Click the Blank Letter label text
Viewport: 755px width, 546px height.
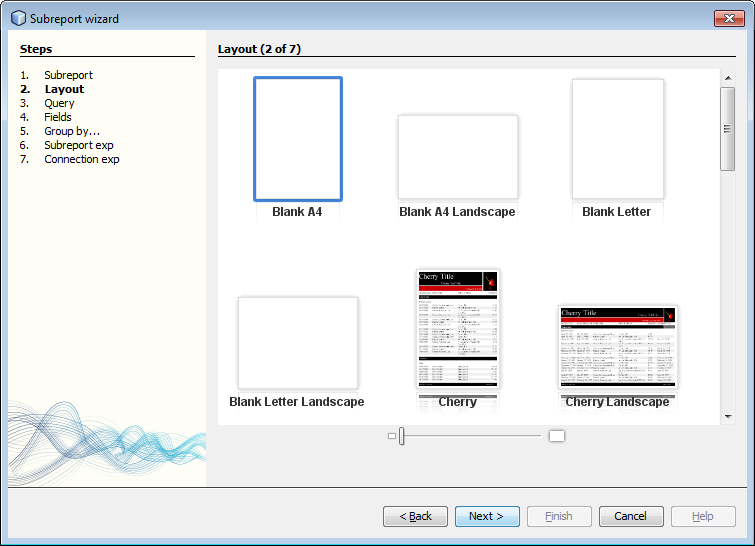[x=616, y=212]
